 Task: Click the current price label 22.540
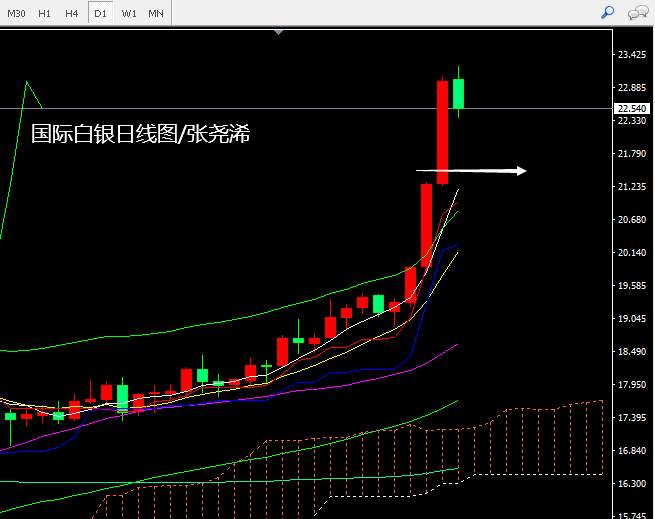click(632, 108)
